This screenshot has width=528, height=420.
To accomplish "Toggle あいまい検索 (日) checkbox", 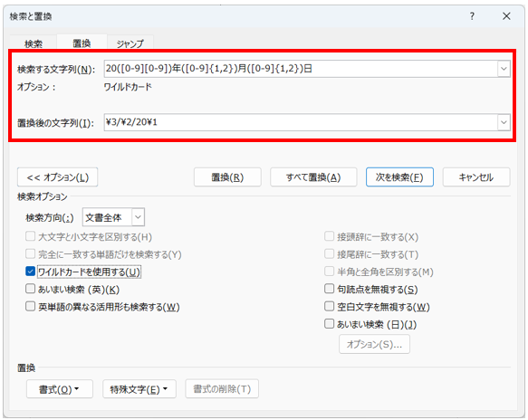I will tap(329, 324).
